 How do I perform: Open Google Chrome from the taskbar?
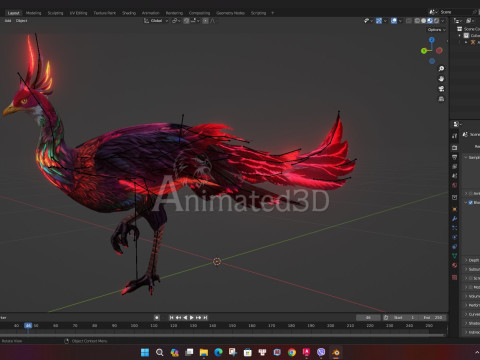click(x=292, y=352)
